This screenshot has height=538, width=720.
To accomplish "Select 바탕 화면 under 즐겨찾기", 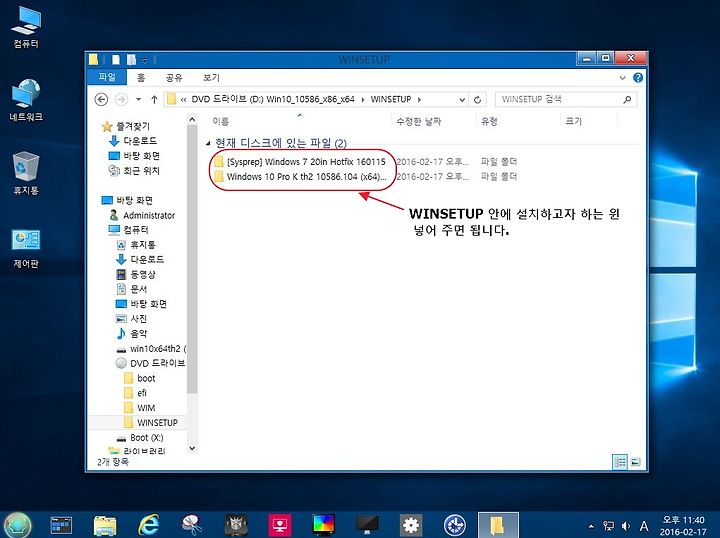I will (134, 156).
